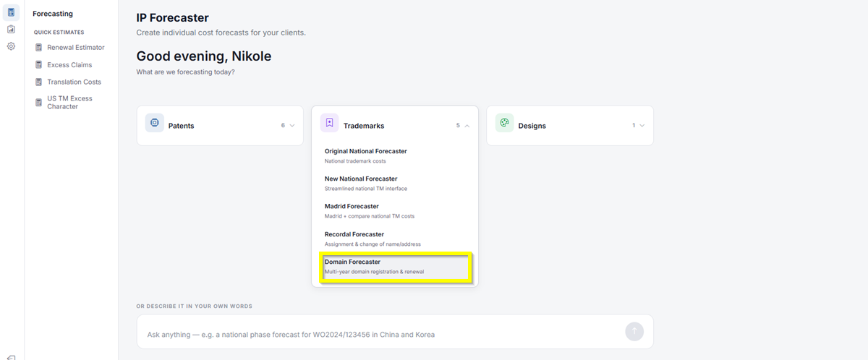Click the send arrow button in prompt box
The height and width of the screenshot is (360, 868).
(634, 332)
